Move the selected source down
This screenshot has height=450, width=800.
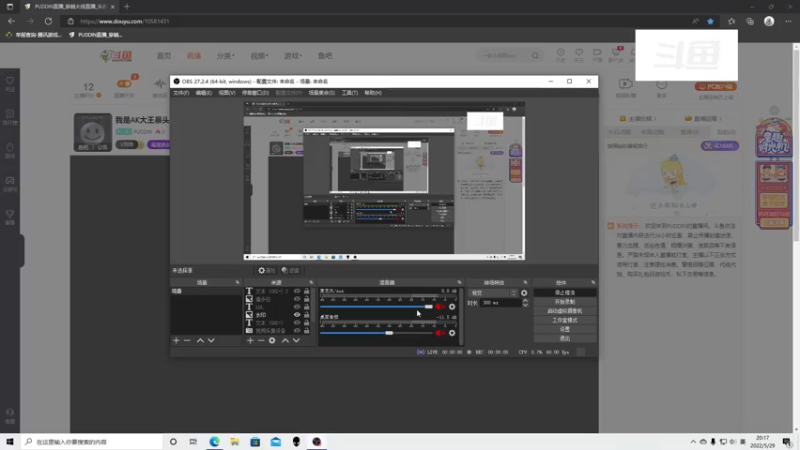(x=296, y=340)
